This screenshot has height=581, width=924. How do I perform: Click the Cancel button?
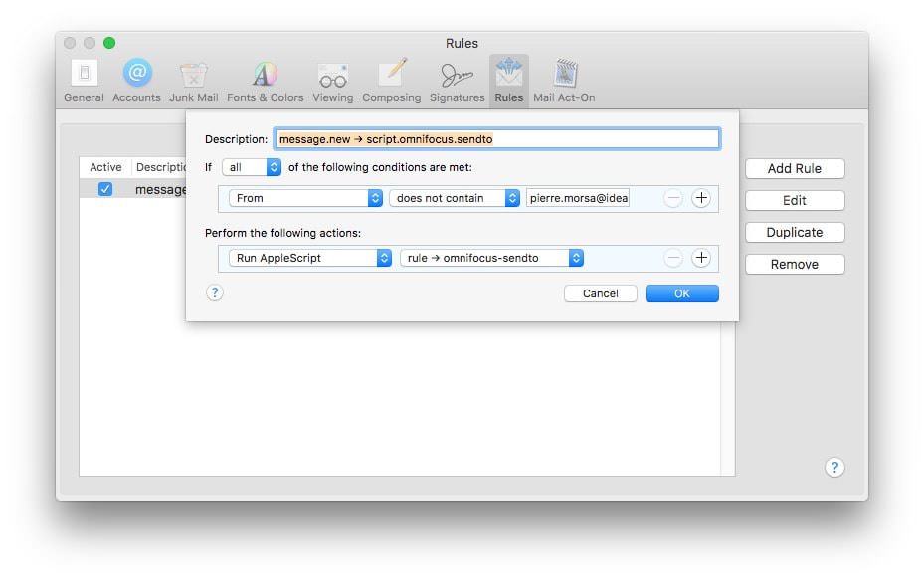pyautogui.click(x=601, y=293)
